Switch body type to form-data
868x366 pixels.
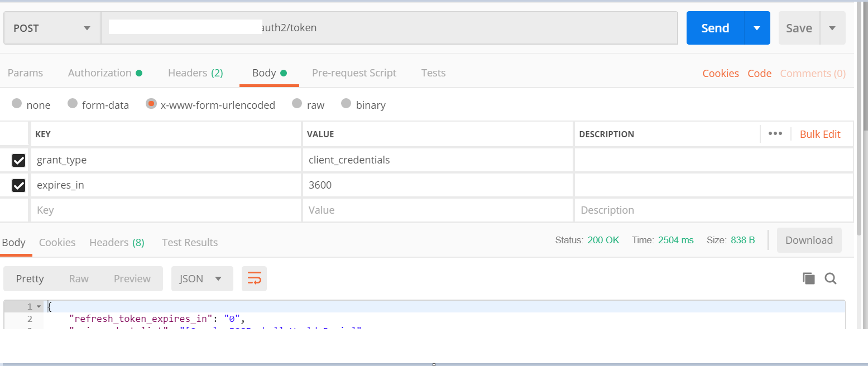[x=73, y=104]
